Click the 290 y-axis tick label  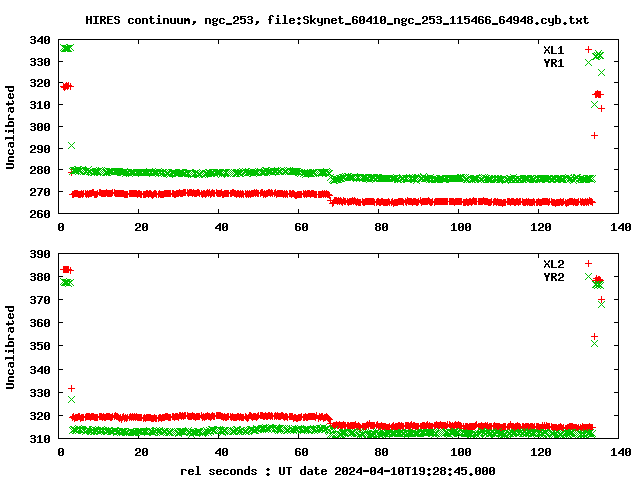[40, 149]
